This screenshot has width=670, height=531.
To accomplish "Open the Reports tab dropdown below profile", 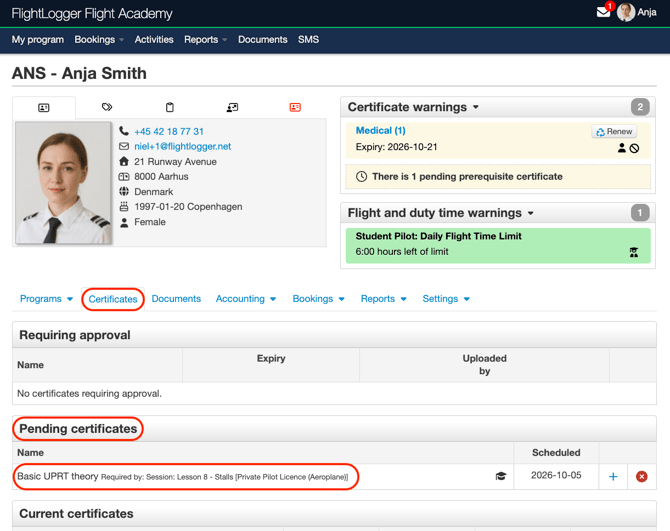I will point(383,299).
